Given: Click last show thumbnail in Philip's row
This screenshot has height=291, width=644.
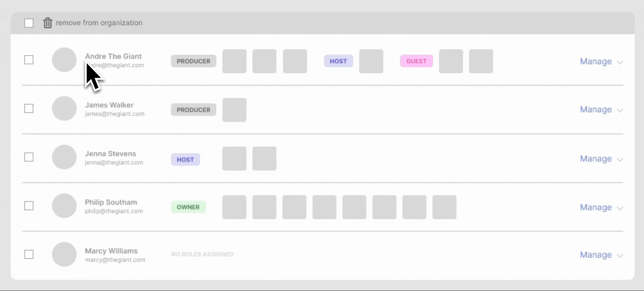Looking at the screenshot, I should [444, 207].
